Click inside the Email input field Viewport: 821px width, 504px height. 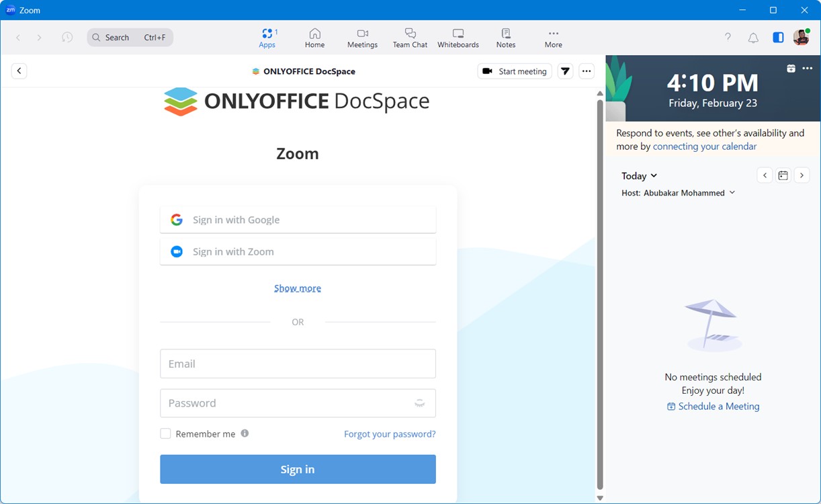298,363
